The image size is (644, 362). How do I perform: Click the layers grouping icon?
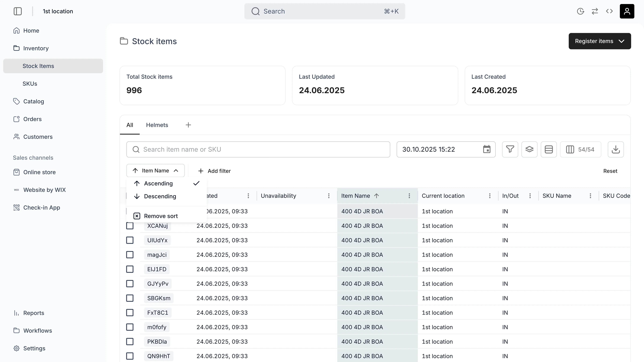pos(529,149)
